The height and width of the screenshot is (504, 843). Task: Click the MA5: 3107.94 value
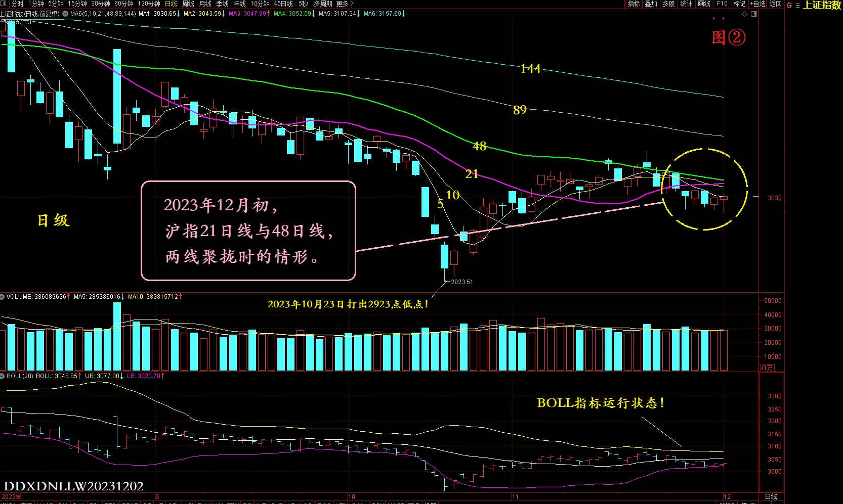coord(338,14)
